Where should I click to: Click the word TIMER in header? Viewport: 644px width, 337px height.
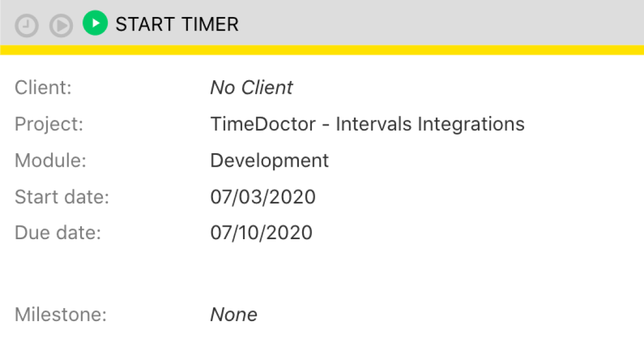point(210,24)
